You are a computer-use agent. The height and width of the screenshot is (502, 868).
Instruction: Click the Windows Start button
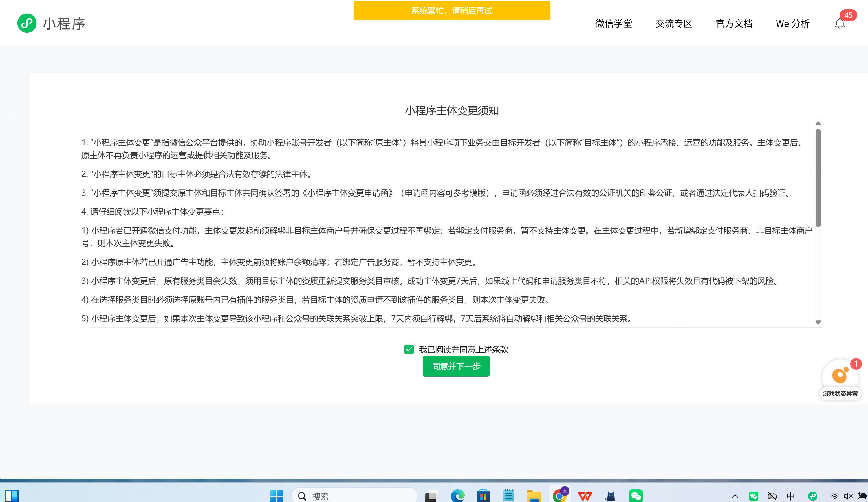[x=276, y=496]
